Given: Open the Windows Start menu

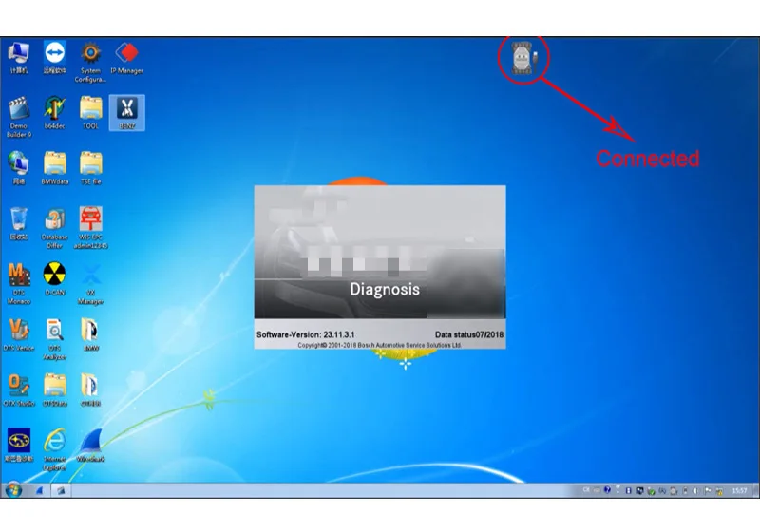Looking at the screenshot, I should click(x=13, y=490).
